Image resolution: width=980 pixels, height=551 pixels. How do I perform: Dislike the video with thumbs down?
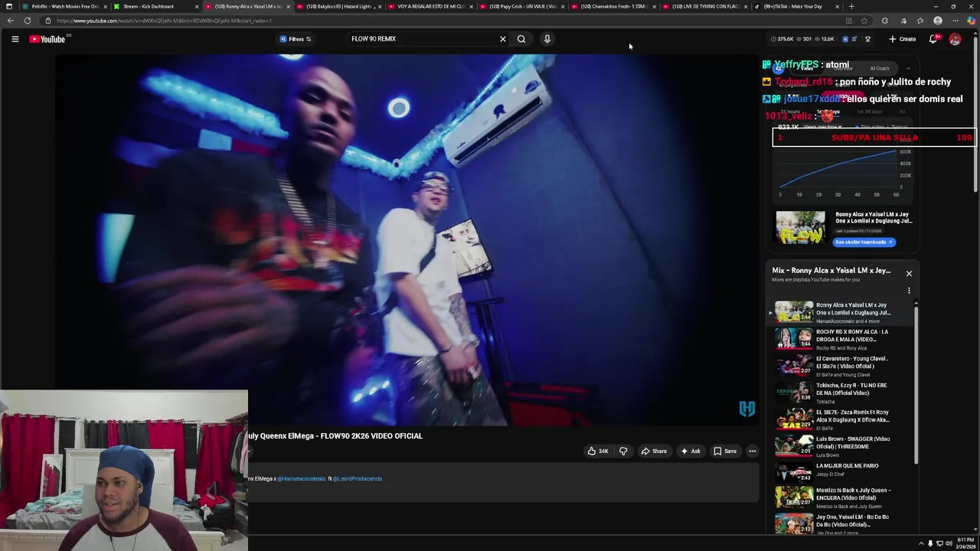pyautogui.click(x=623, y=452)
